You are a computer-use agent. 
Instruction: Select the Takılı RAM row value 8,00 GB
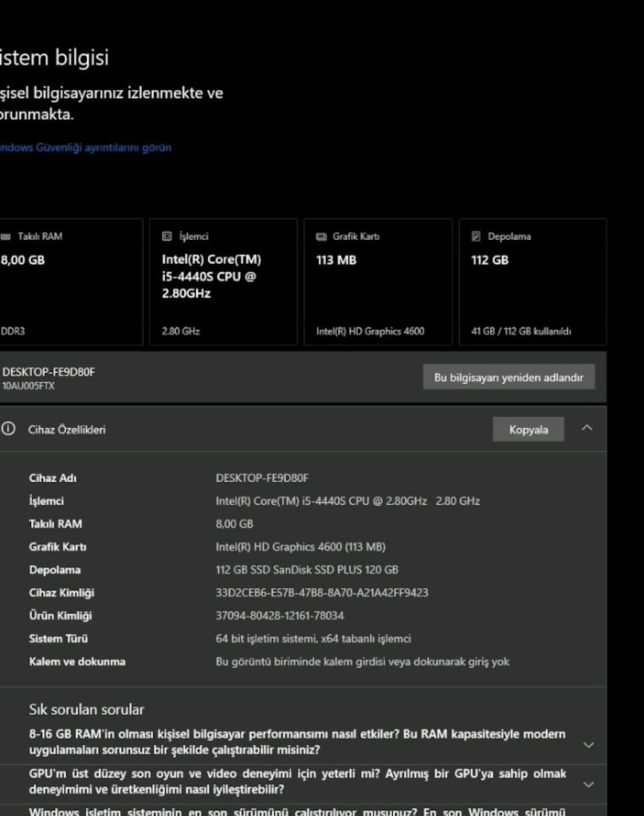coord(234,524)
